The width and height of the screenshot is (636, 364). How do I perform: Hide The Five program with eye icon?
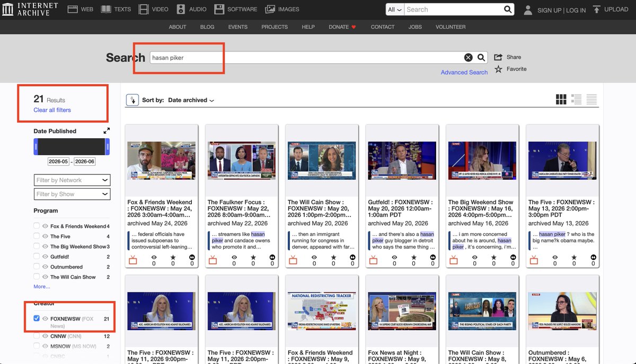tap(45, 236)
